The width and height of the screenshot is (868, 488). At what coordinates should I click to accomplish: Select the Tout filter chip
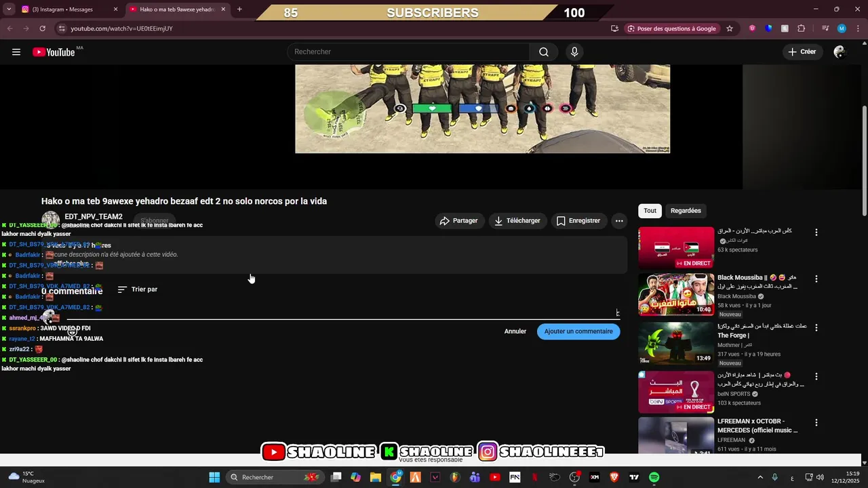(x=650, y=211)
